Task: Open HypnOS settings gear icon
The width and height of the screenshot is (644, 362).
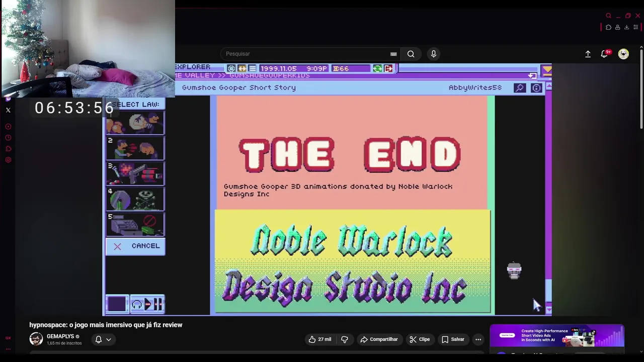Action: 231,68
